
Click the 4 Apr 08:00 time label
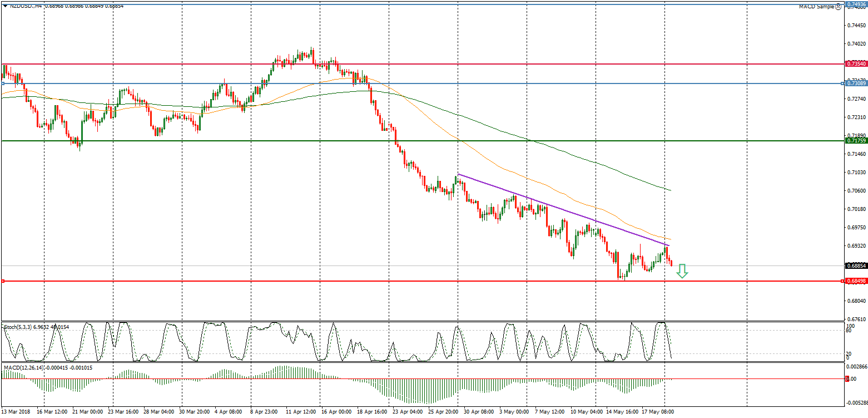pos(227,412)
